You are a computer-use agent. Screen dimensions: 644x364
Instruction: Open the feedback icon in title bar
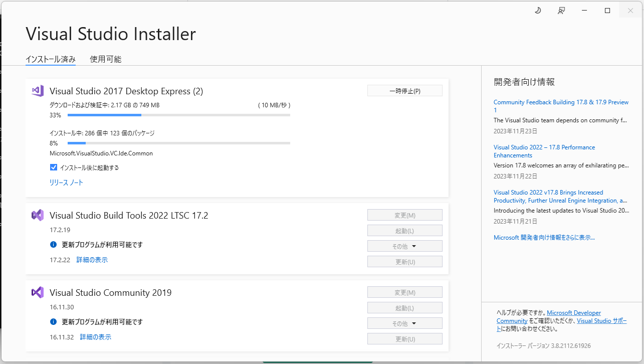pos(561,11)
